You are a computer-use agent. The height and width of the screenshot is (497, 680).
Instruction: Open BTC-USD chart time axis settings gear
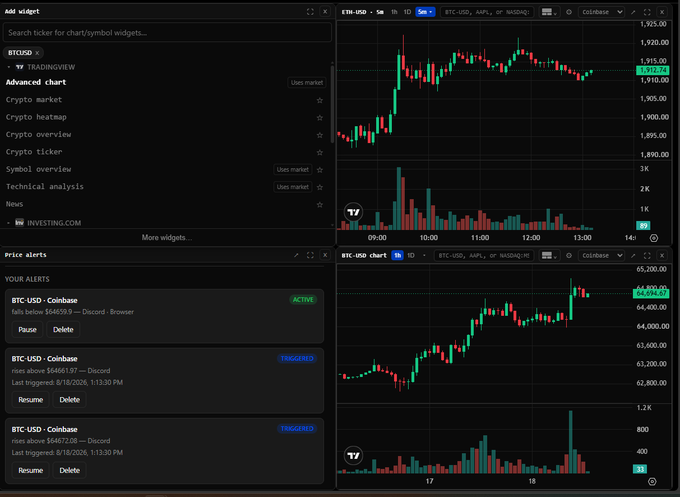pyautogui.click(x=652, y=481)
